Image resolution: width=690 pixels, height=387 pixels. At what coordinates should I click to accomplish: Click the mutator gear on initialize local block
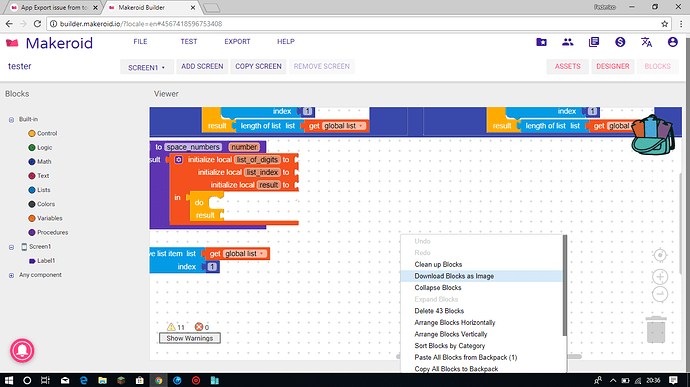coord(179,159)
